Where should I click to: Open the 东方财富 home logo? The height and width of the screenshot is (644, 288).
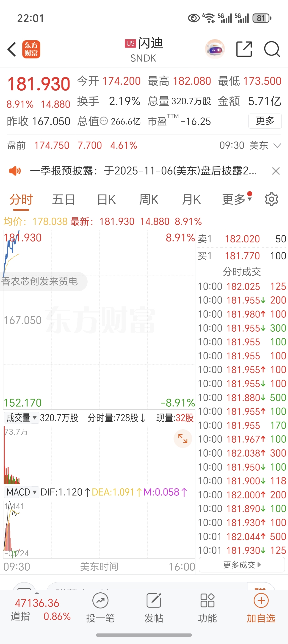point(31,49)
